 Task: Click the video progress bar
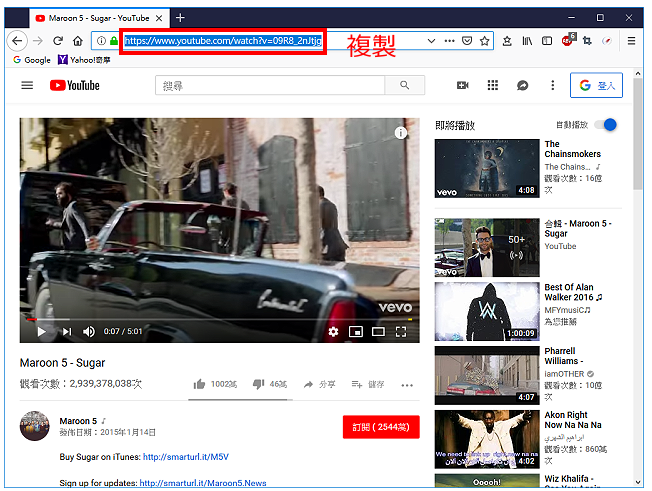pyautogui.click(x=220, y=319)
